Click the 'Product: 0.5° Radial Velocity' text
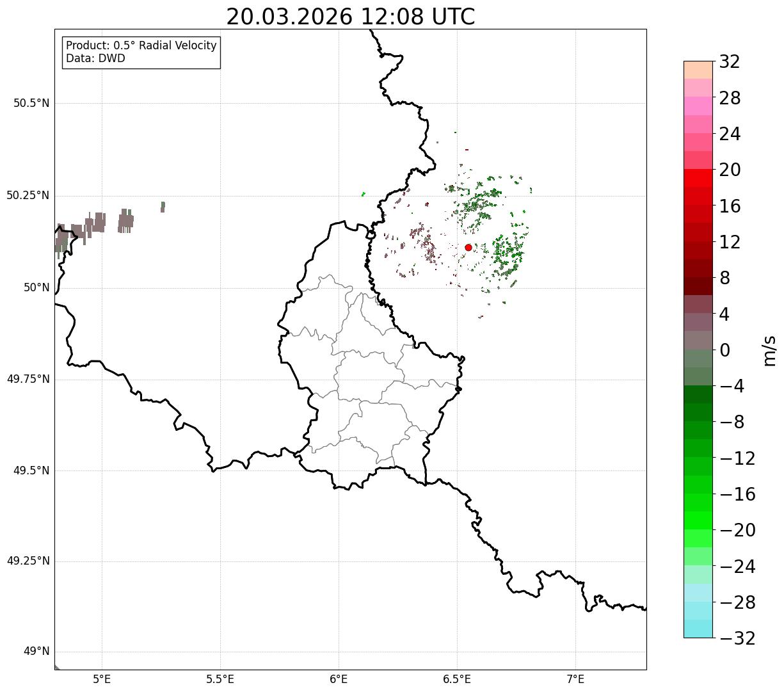Screen dimensions: 784x692 point(141,46)
